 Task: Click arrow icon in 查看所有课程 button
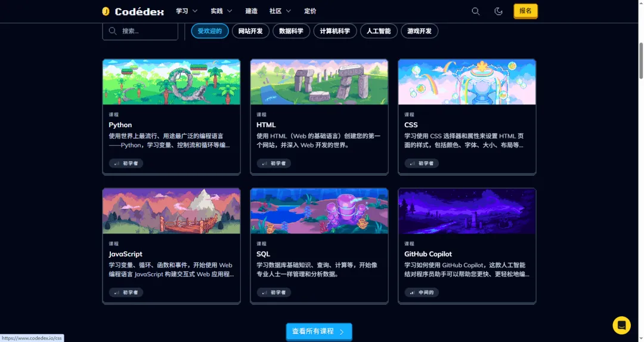click(x=342, y=332)
